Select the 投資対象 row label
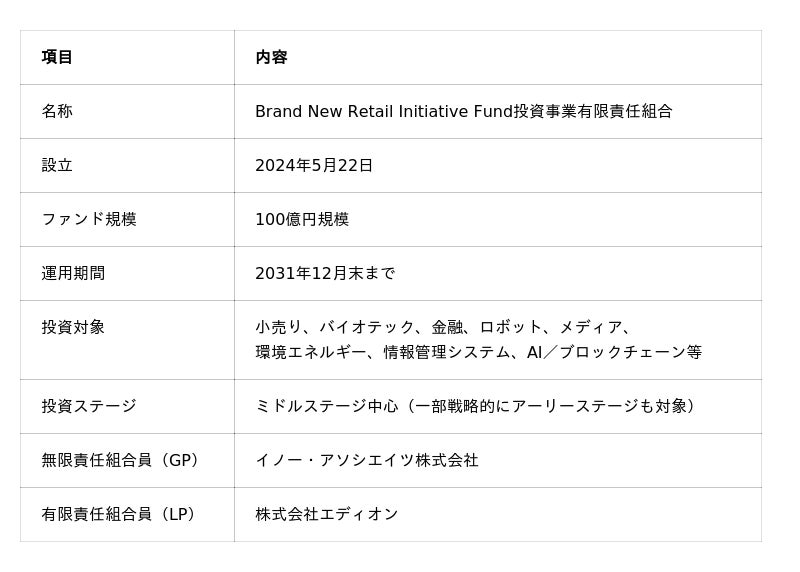Viewport: 800px width, 572px height. pos(73,327)
